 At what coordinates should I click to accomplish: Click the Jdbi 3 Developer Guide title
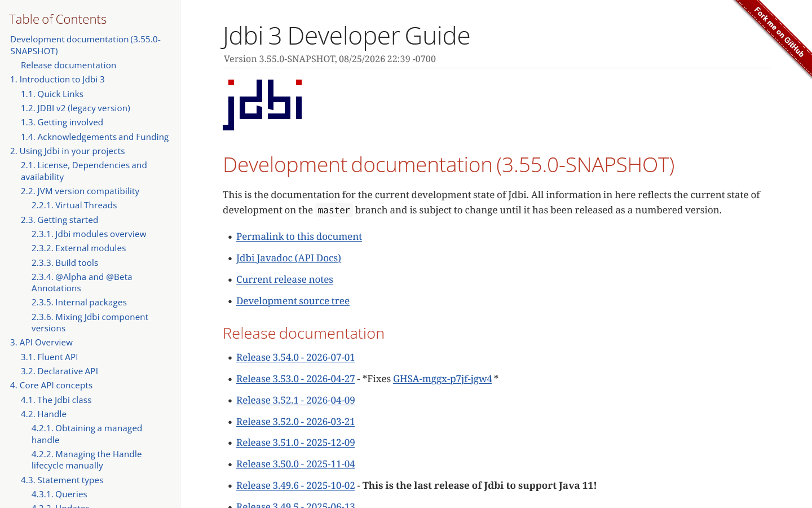pos(346,36)
